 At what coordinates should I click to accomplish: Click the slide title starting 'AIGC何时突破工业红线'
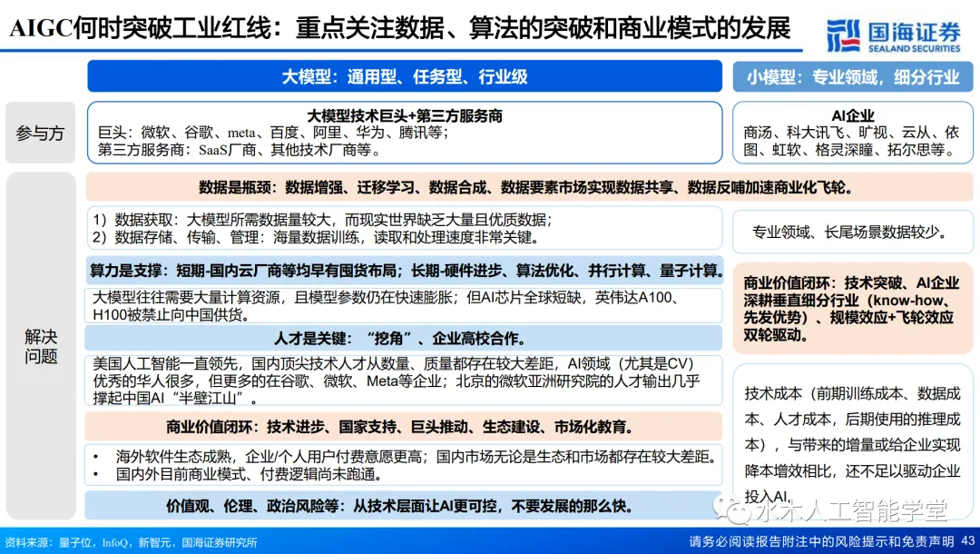(x=400, y=28)
